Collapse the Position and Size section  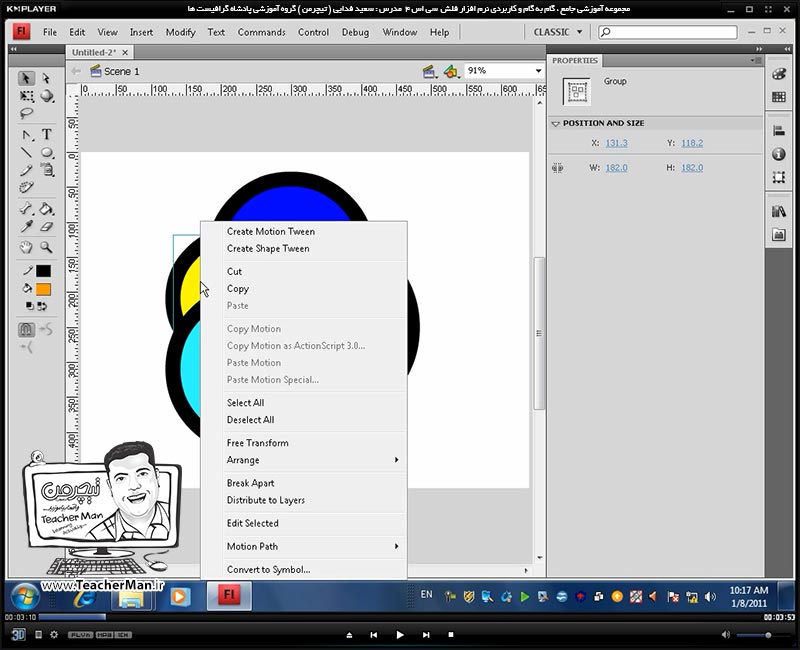tap(556, 123)
